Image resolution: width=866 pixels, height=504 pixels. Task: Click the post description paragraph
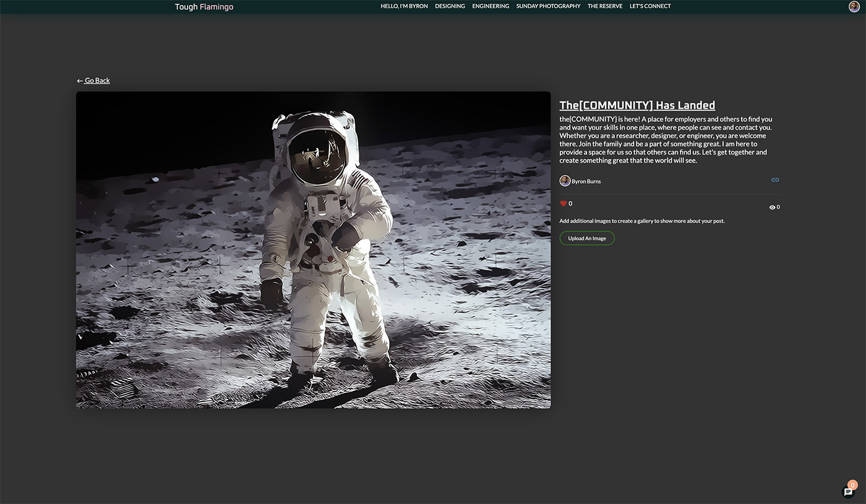[x=666, y=140]
